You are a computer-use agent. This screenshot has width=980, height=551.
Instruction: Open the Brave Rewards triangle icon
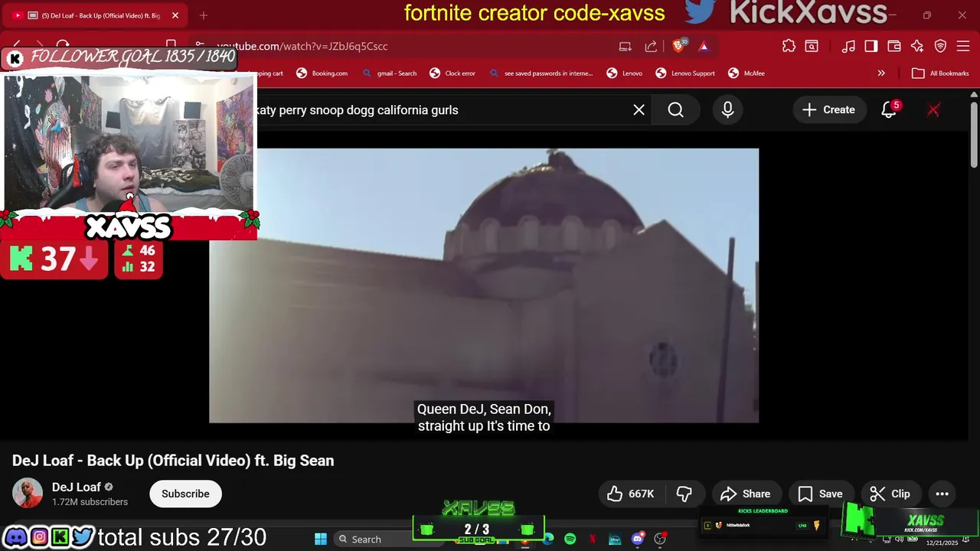pyautogui.click(x=704, y=46)
